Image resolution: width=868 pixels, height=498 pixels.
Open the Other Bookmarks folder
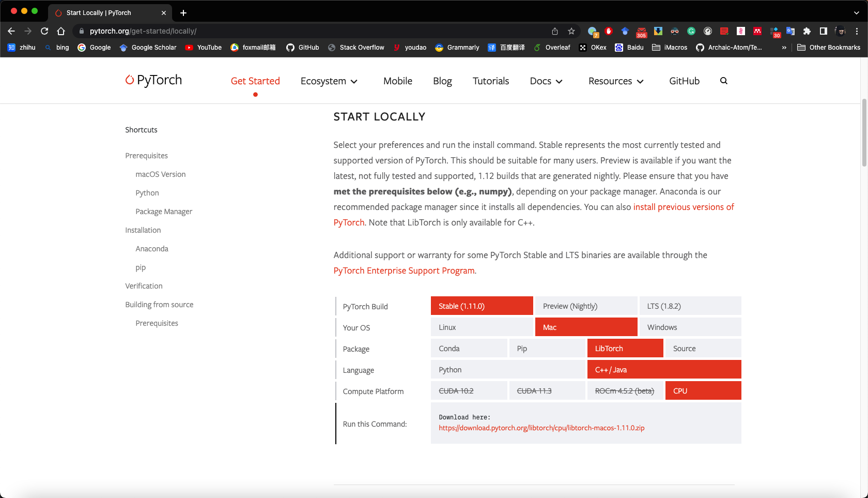(829, 47)
